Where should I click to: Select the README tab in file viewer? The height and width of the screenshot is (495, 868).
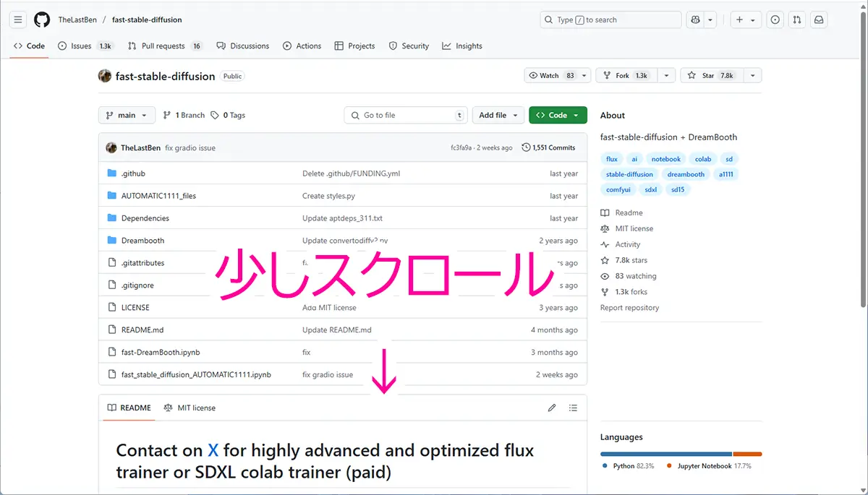click(x=129, y=408)
